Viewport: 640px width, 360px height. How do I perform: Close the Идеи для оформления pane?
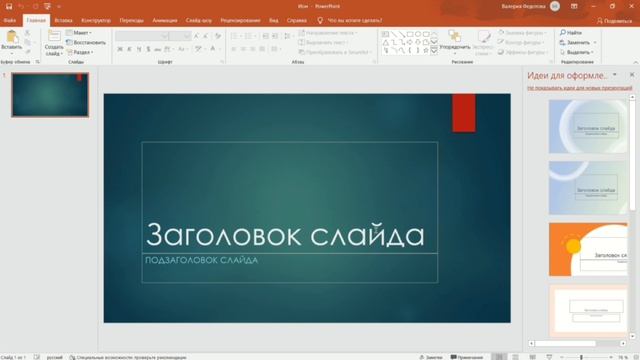tap(632, 75)
